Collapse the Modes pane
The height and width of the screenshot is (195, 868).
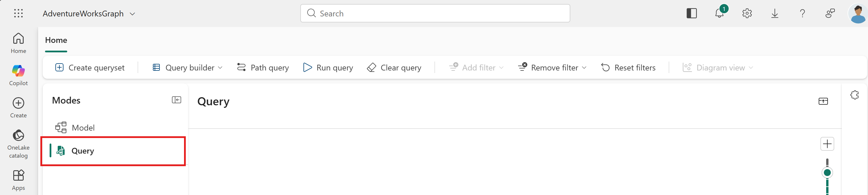click(176, 100)
